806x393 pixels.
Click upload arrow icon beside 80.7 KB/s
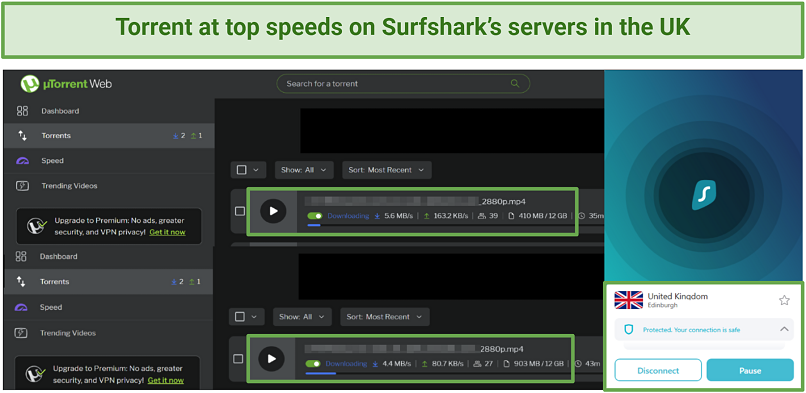pos(425,364)
